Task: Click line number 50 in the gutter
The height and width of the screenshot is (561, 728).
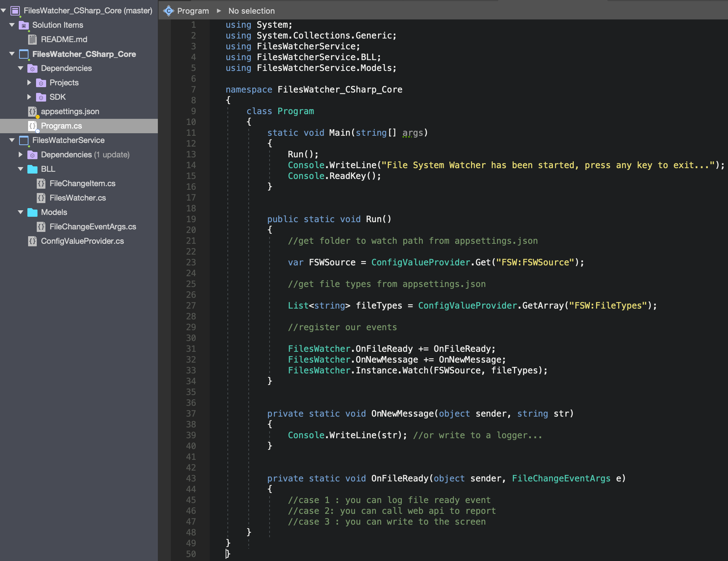Action: tap(191, 554)
